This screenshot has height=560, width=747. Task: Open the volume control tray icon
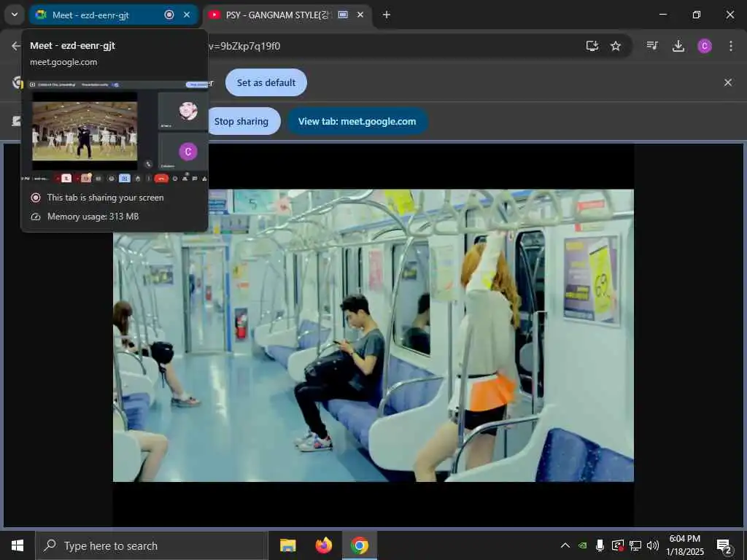(653, 545)
